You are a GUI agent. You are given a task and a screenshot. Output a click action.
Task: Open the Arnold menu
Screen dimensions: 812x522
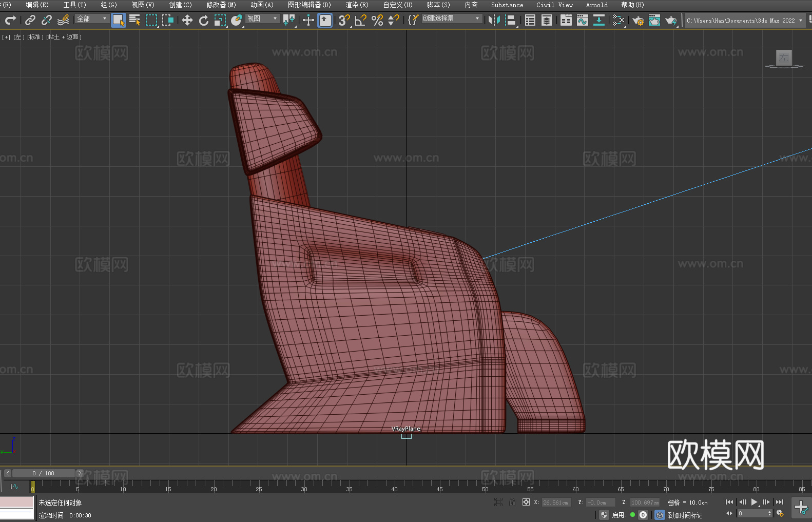596,5
